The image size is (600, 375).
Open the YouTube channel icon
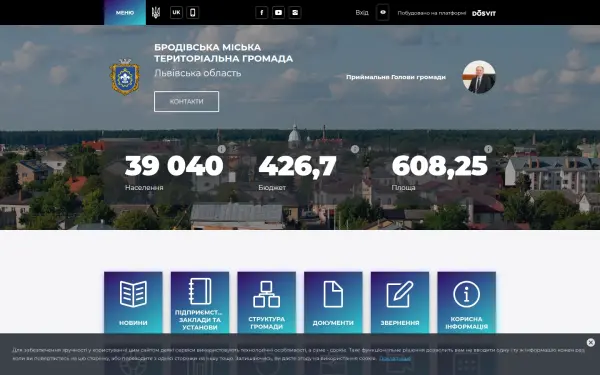(278, 13)
